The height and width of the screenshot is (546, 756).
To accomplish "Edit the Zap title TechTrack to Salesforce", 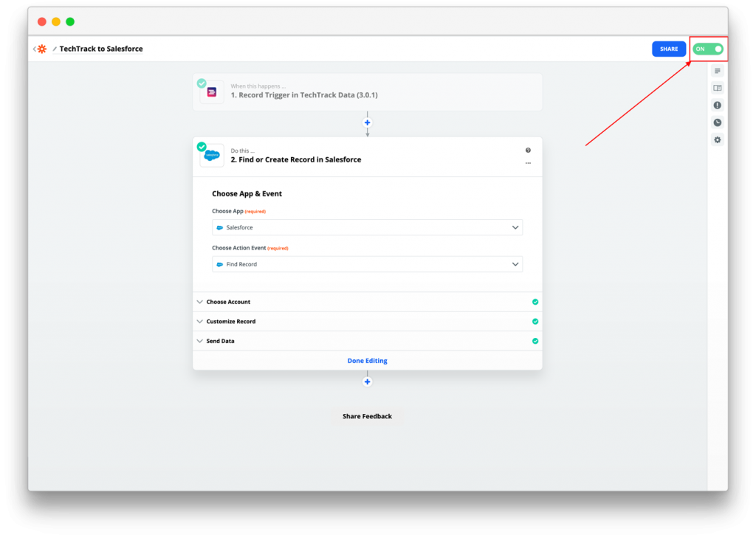I will (x=100, y=49).
